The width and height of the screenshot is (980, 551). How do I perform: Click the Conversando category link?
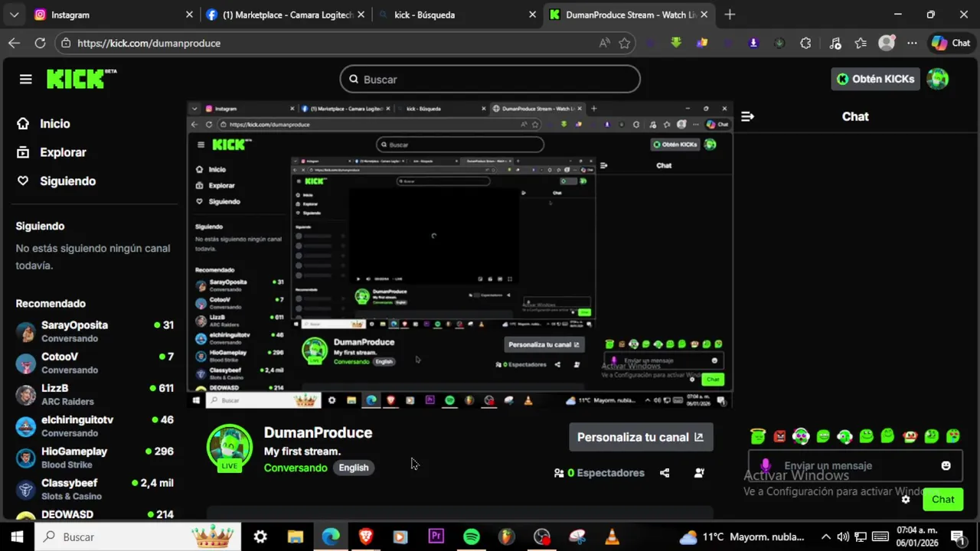(296, 468)
